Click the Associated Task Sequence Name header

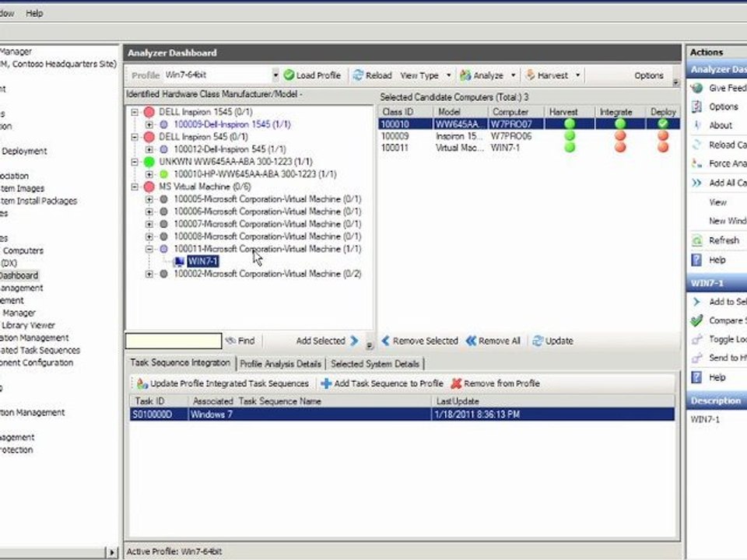(310, 401)
